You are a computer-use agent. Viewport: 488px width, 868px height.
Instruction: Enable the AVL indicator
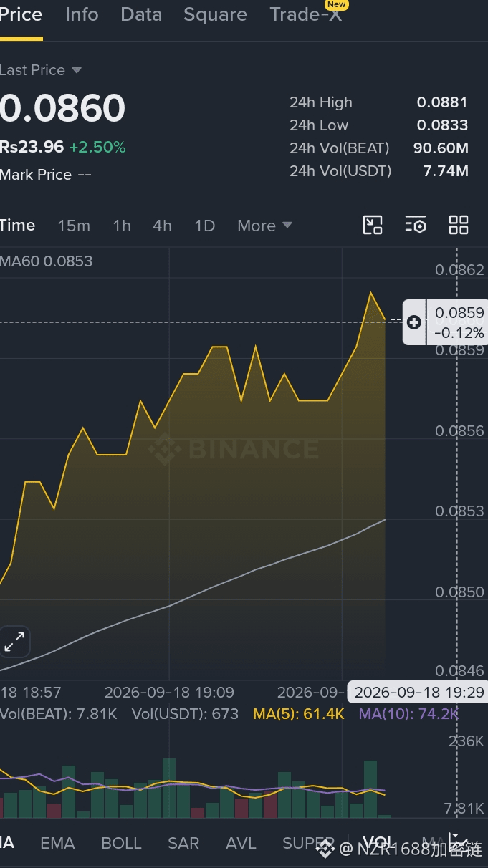pyautogui.click(x=241, y=844)
